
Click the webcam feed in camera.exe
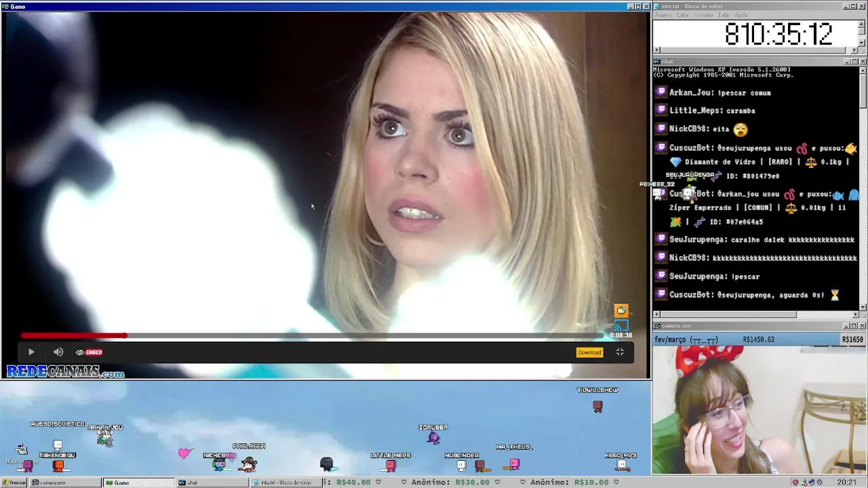pos(759,410)
